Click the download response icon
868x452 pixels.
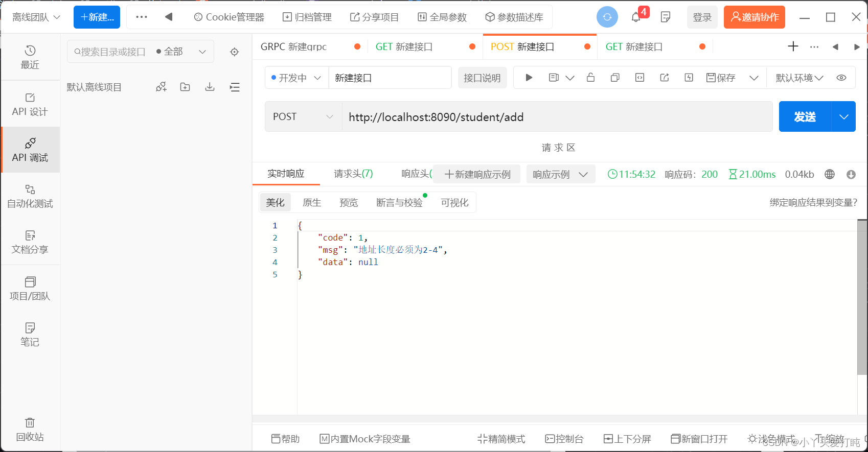click(x=851, y=174)
